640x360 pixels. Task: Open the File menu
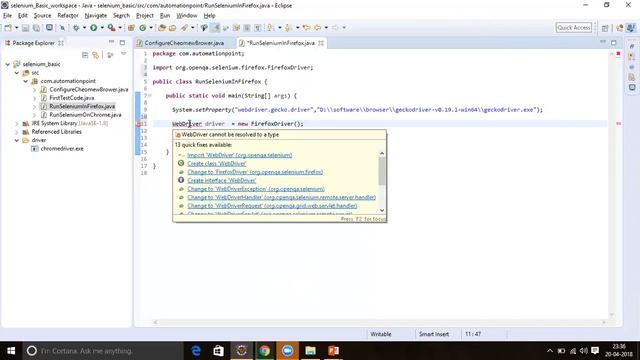pos(7,16)
